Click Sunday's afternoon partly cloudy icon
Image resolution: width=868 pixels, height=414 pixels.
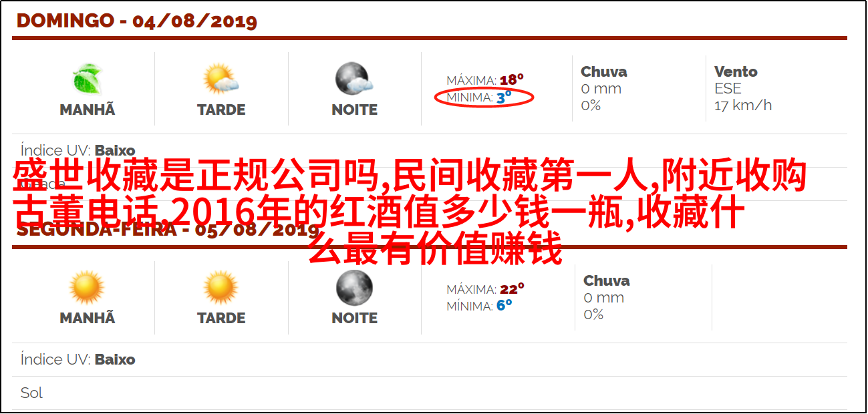click(x=221, y=79)
